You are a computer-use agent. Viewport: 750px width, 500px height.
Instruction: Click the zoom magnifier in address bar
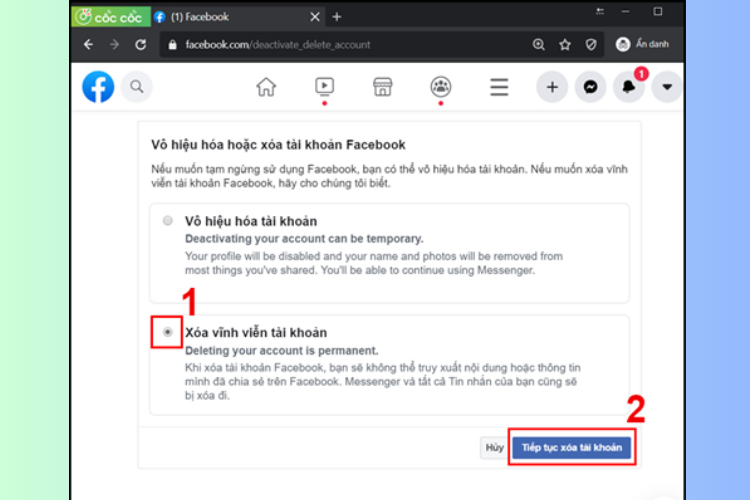pos(539,44)
